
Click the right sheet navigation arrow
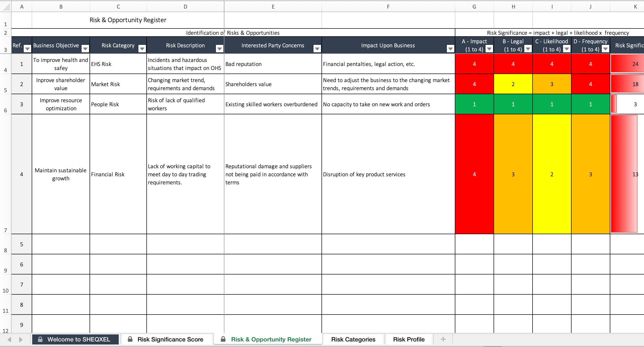(x=21, y=339)
